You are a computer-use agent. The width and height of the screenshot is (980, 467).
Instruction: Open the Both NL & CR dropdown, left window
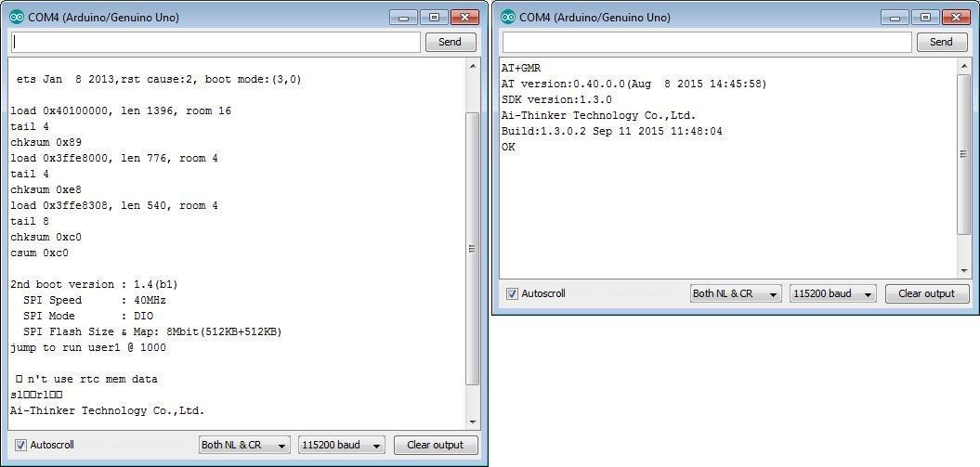(x=244, y=445)
